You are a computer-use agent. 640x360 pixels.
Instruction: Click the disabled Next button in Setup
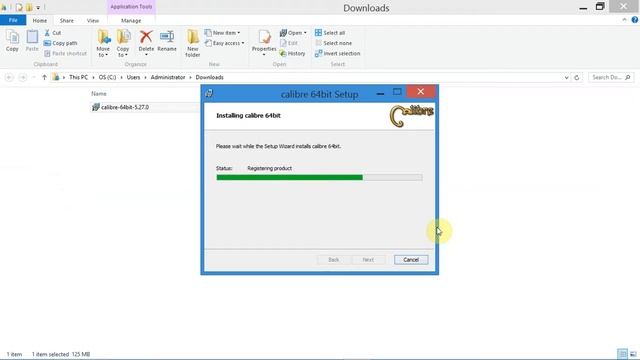[368, 260]
